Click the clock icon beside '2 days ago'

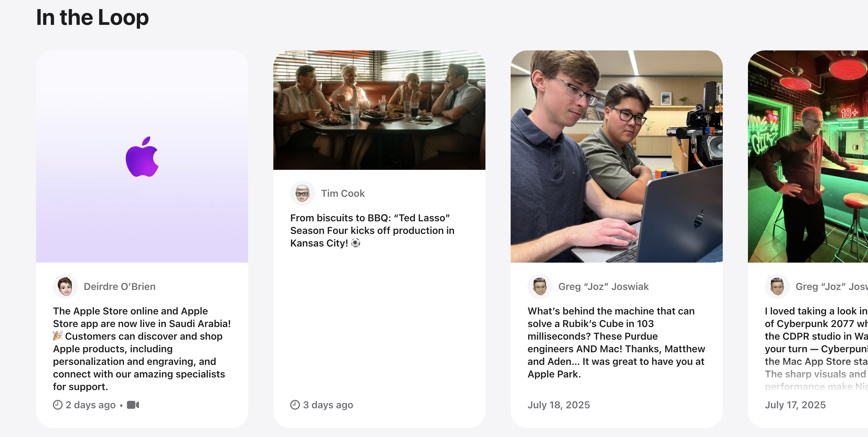pyautogui.click(x=58, y=405)
